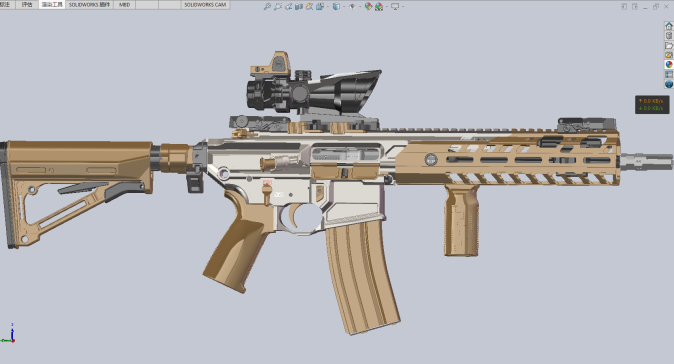Screen dimensions: 674x364
Task: Click the Previous View icon
Action: click(288, 7)
